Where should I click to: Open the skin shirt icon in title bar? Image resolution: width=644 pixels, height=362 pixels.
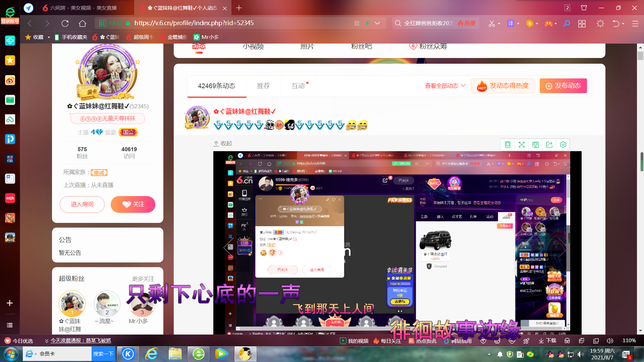tap(584, 8)
